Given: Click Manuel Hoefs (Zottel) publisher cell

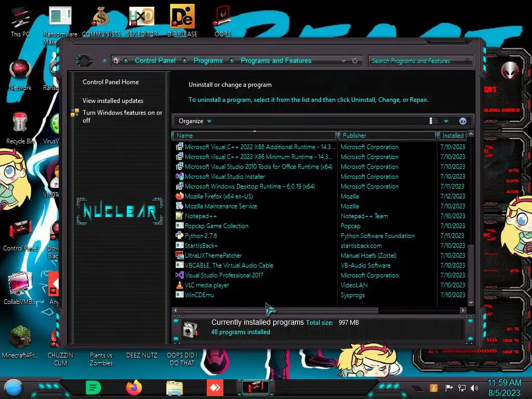Looking at the screenshot, I should [x=368, y=255].
